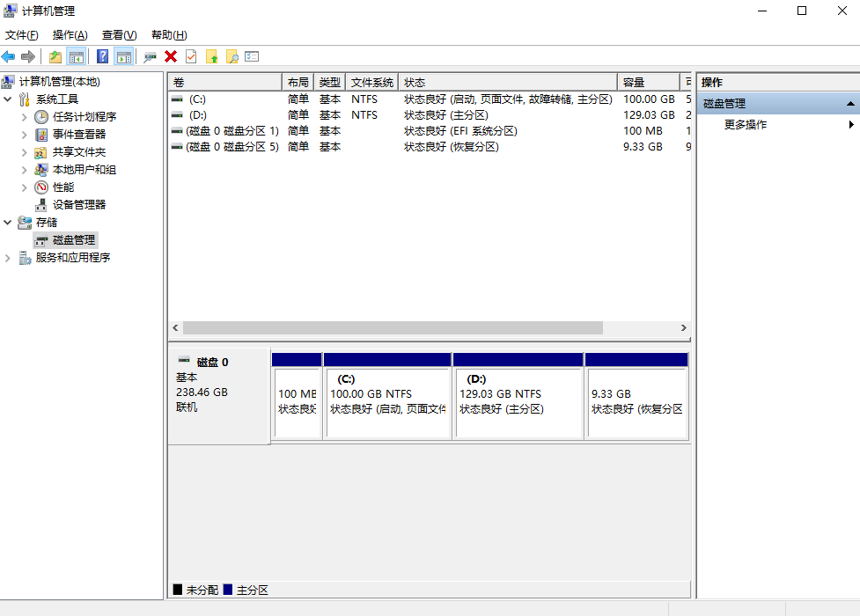Screen dimensions: 860x616
Task: Click the red X delete icon
Action: coord(171,56)
